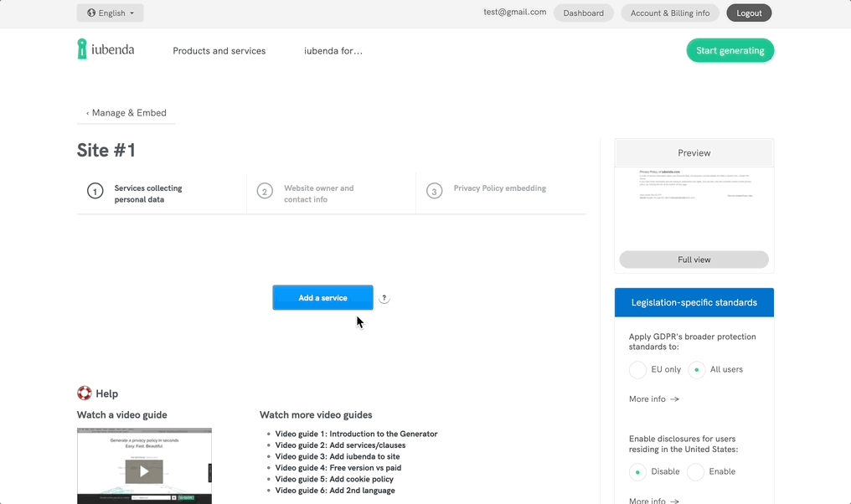Open the iubenda for... menu
Image resolution: width=851 pixels, height=504 pixels.
[333, 50]
